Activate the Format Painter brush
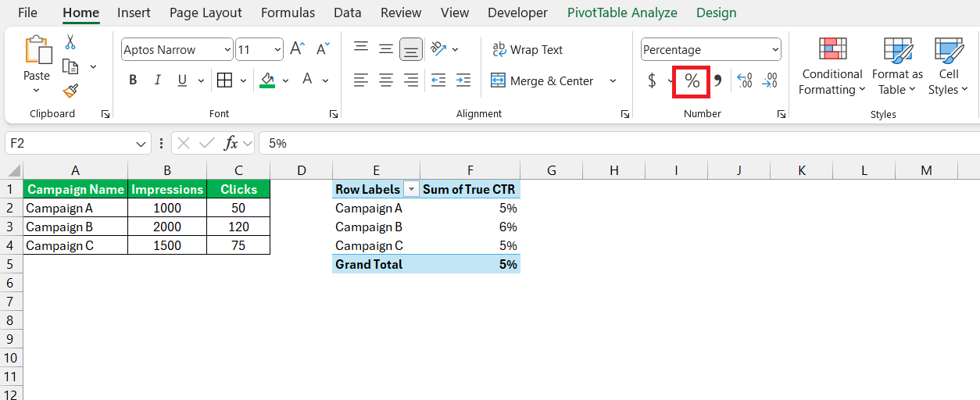The image size is (980, 400). pyautogui.click(x=70, y=91)
